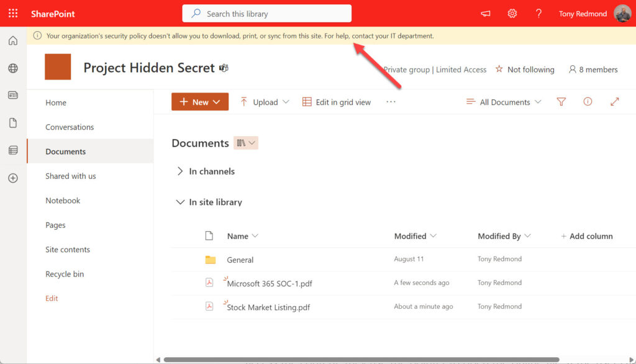Image resolution: width=636 pixels, height=364 pixels.
Task: Expand the In channels section
Action: tap(180, 171)
